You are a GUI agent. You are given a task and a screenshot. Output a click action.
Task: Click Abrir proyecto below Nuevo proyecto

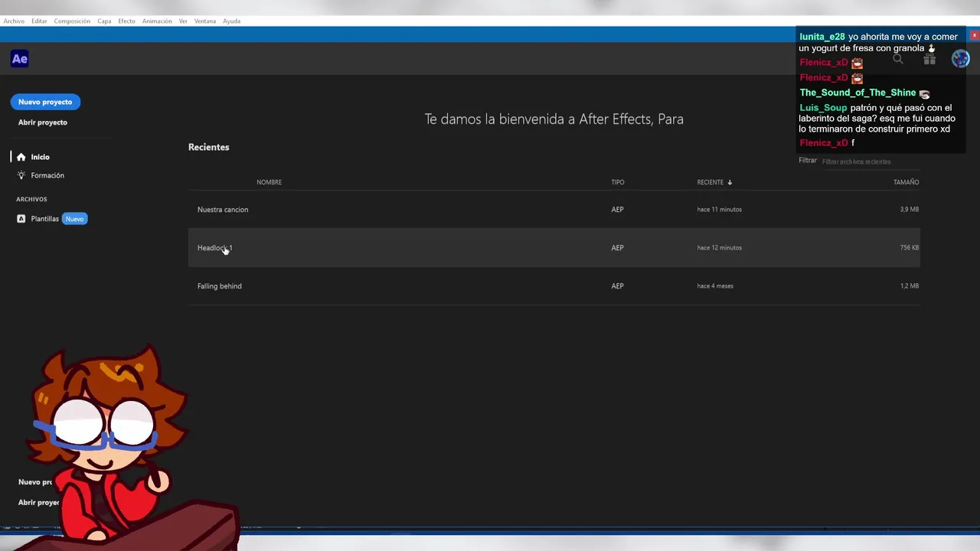(x=43, y=122)
